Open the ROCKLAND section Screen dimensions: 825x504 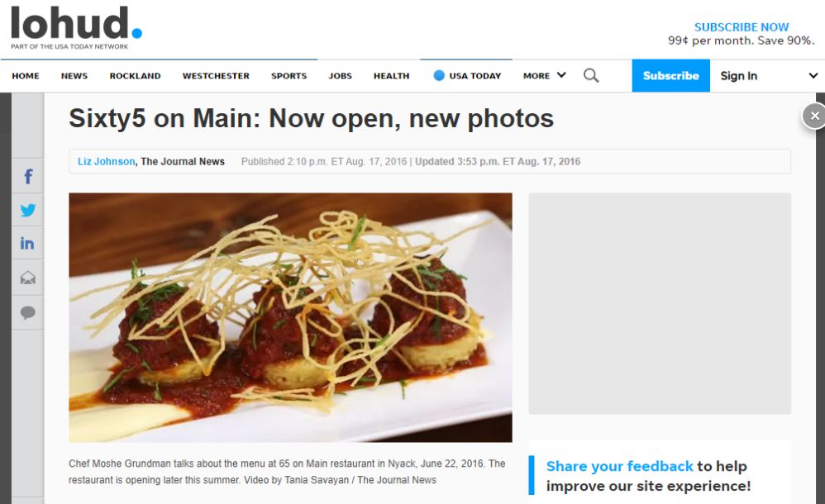tap(136, 76)
